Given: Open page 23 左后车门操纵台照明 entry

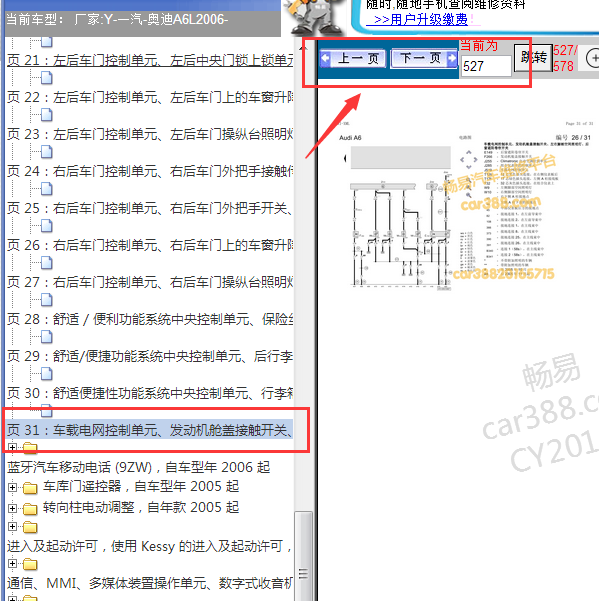Looking at the screenshot, I should pyautogui.click(x=150, y=134).
